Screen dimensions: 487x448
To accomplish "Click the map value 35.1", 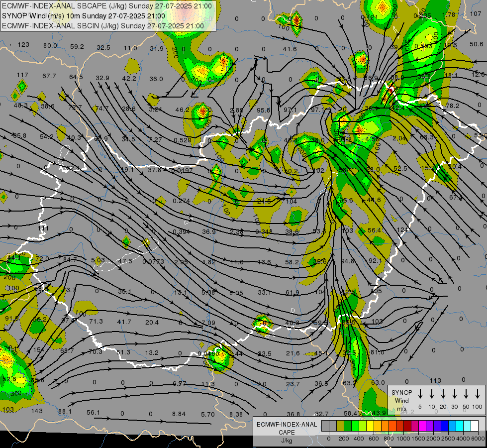I will point(125,292).
